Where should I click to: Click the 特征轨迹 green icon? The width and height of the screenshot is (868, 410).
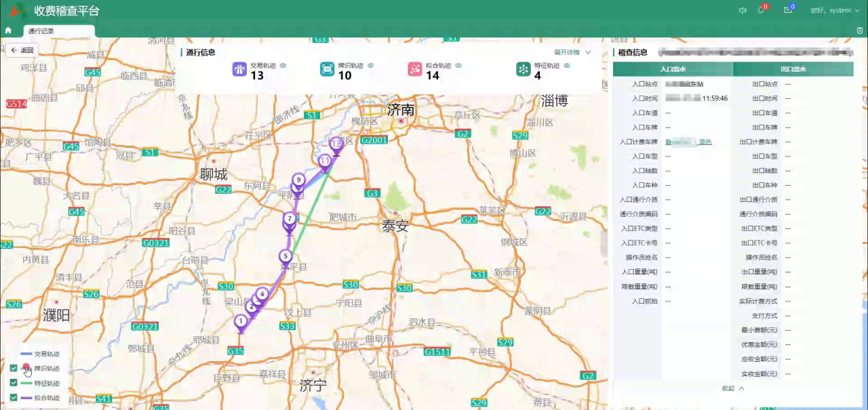[x=523, y=69]
